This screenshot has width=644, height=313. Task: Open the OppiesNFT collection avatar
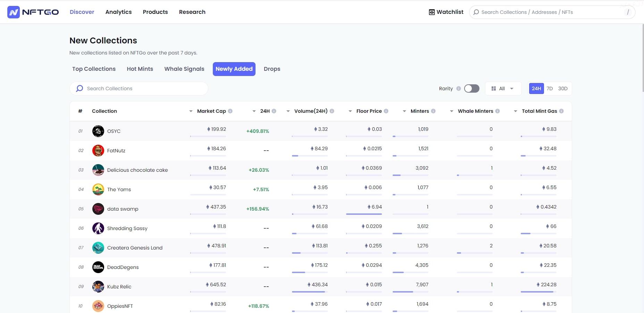[x=98, y=306]
